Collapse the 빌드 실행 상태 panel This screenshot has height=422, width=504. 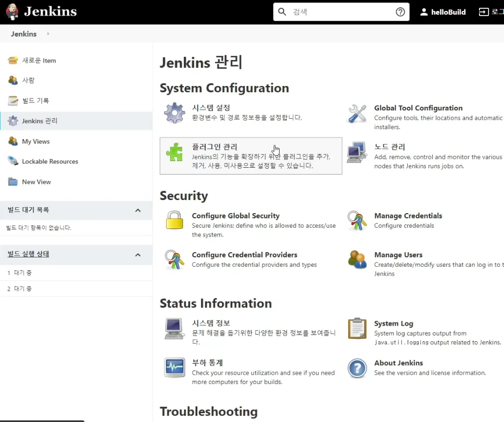(138, 255)
